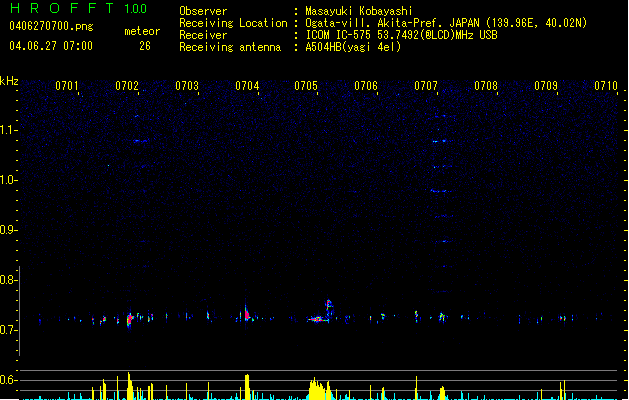Image resolution: width=629 pixels, height=400 pixels.
Task: Click the 0.9 kHz axis label
Action: click(7, 230)
